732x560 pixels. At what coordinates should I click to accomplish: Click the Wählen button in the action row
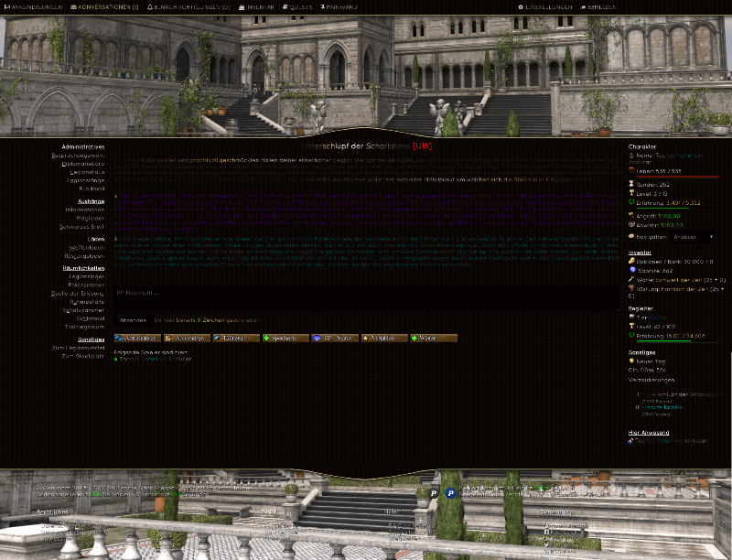(x=384, y=338)
